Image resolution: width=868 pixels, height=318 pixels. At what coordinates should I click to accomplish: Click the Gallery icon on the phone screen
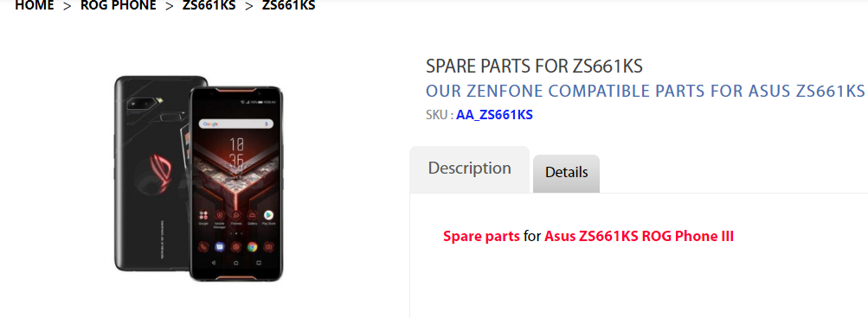click(253, 214)
